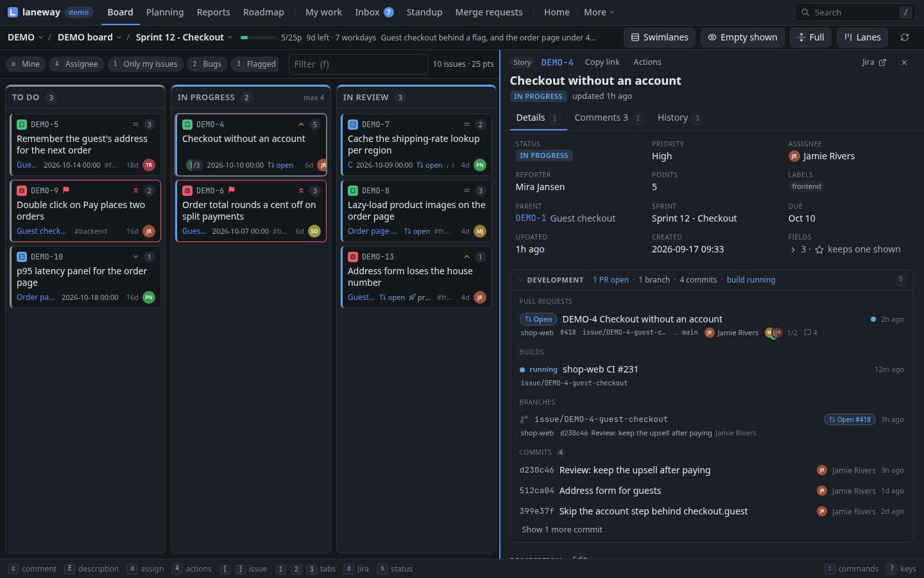Refresh the board with the reload icon
Screen dimensions: 924x578
[x=905, y=37]
